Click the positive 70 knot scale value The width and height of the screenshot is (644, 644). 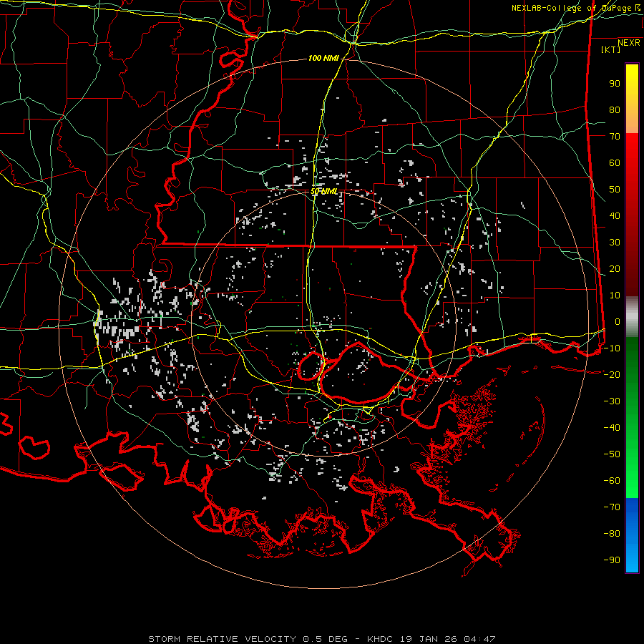pos(615,137)
